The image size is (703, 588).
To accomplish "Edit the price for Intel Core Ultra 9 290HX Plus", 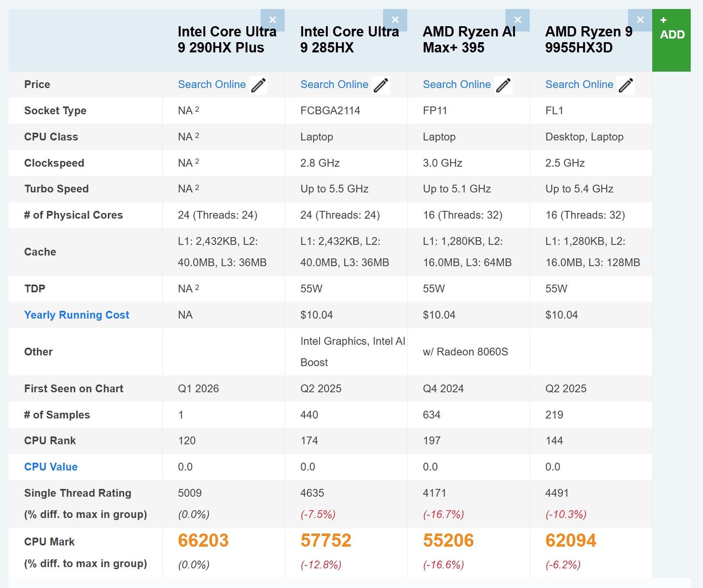I will point(259,84).
